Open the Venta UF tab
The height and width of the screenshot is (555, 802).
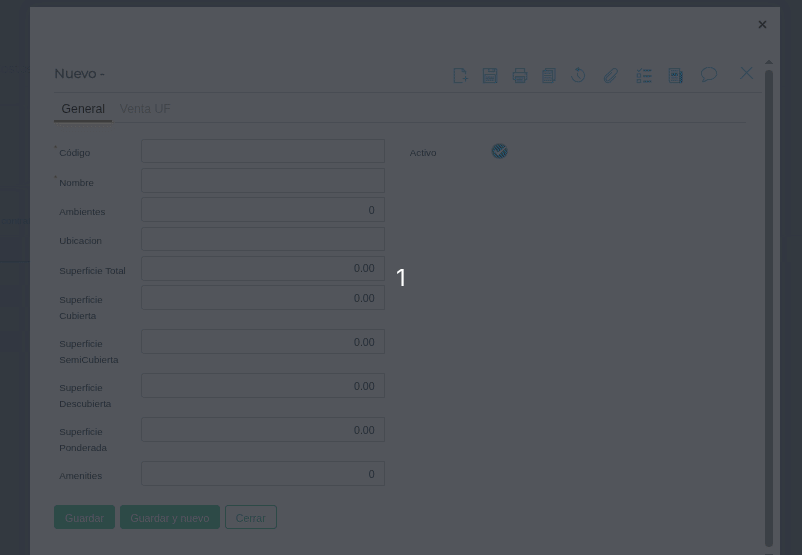[x=145, y=109]
